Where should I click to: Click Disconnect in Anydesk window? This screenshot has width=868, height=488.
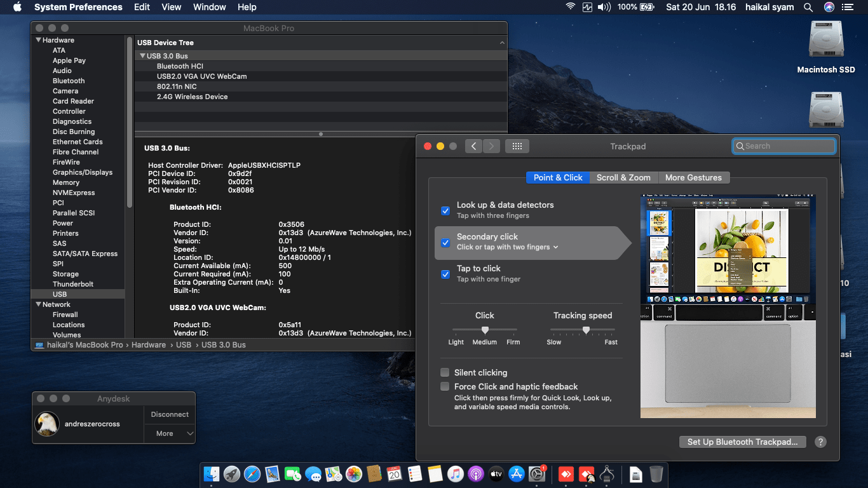pos(170,414)
